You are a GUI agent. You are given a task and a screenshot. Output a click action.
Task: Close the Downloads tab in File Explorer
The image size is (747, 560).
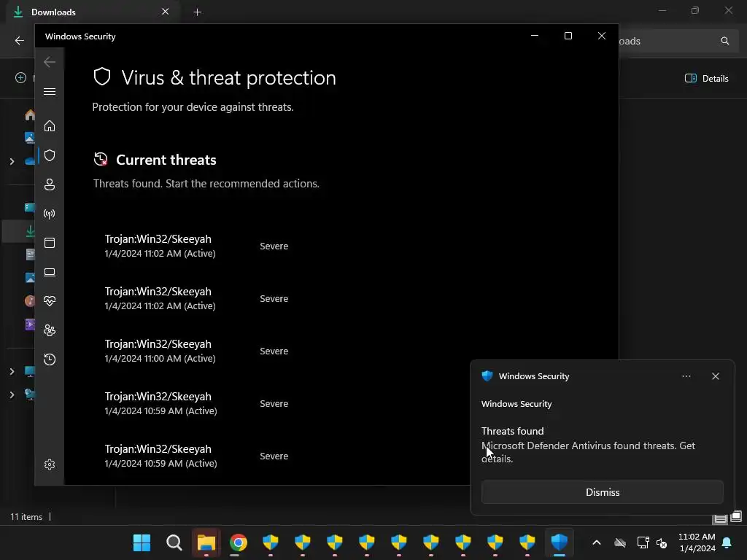pos(165,12)
